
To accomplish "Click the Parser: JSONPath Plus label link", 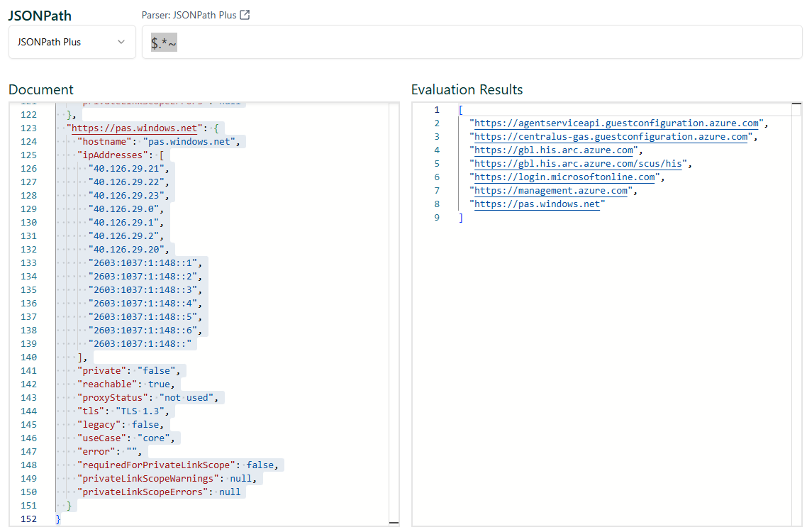I will (x=189, y=16).
